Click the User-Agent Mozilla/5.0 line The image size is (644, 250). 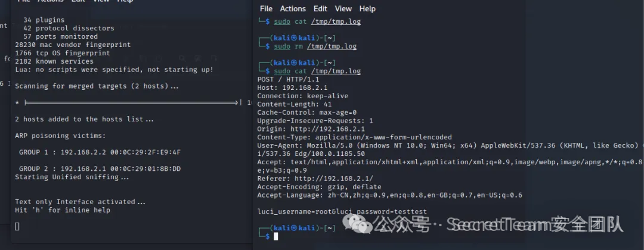point(451,145)
